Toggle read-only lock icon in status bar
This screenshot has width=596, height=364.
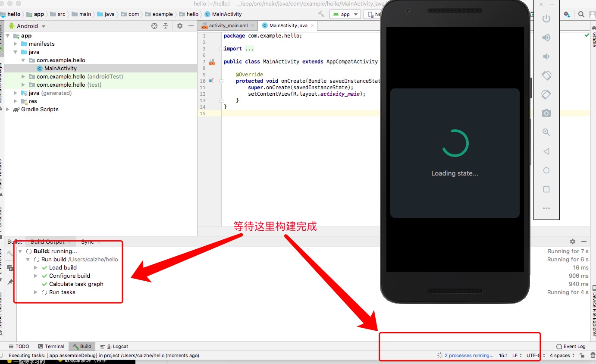(582, 355)
